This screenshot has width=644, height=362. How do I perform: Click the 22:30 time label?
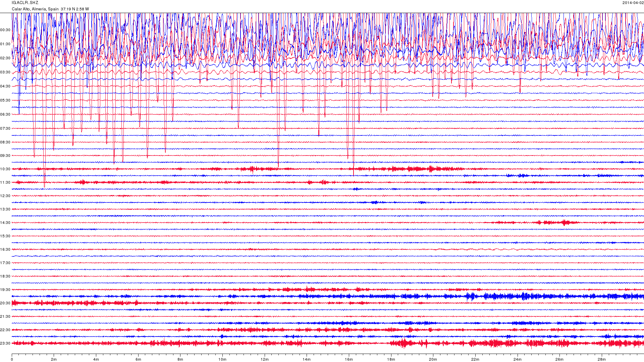click(5, 330)
